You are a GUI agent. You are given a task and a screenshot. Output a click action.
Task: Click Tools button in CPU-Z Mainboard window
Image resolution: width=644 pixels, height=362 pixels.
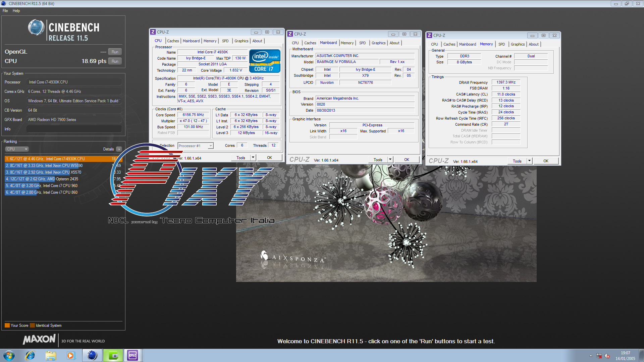pyautogui.click(x=378, y=160)
